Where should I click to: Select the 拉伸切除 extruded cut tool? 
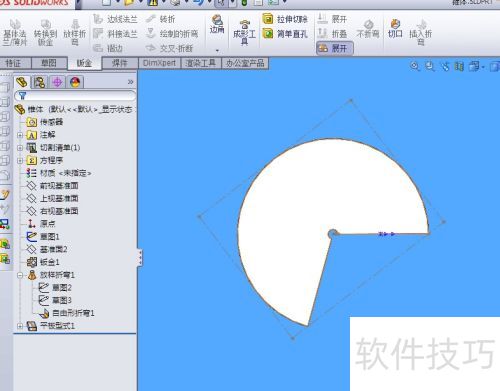coord(285,19)
